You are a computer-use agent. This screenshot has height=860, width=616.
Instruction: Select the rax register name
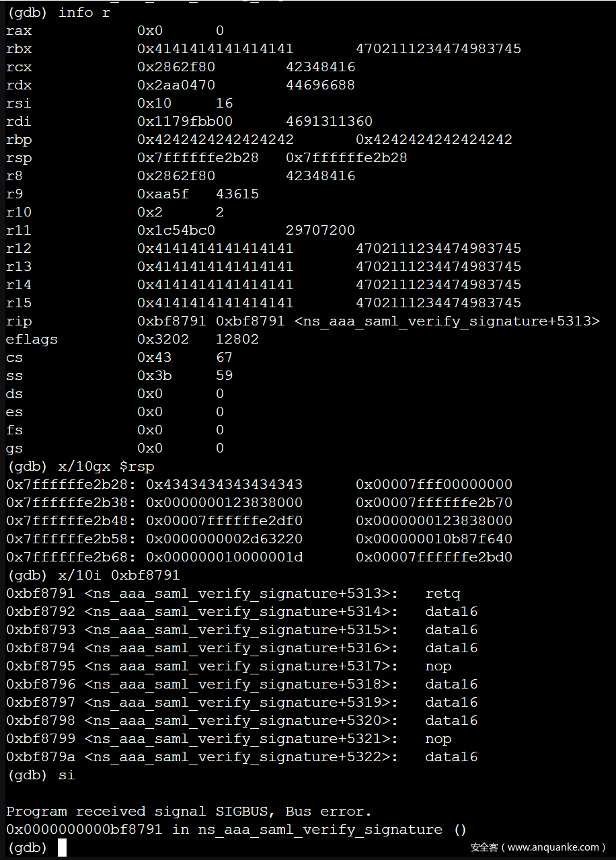pyautogui.click(x=19, y=30)
